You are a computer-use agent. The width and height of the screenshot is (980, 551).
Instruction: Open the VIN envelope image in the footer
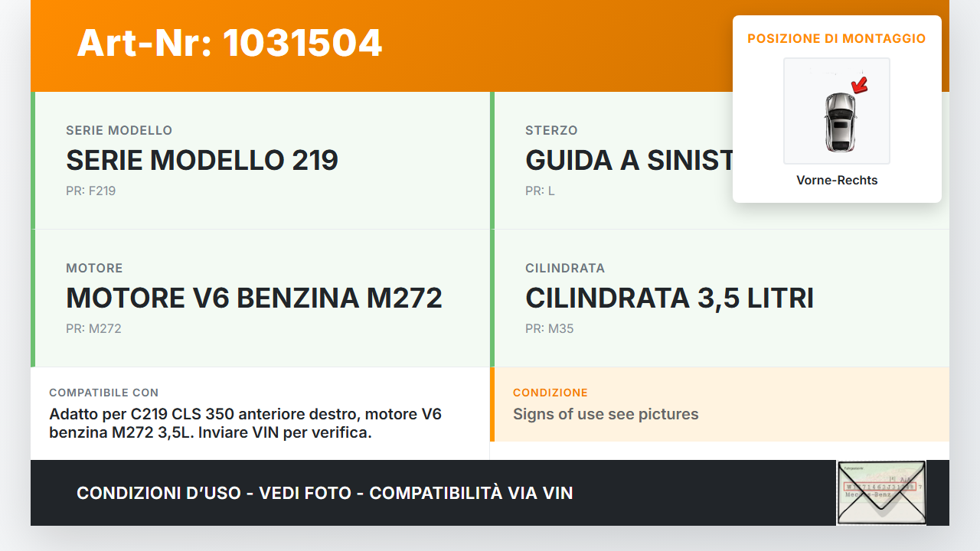coord(880,493)
